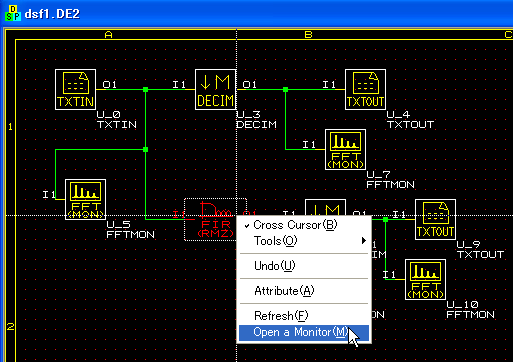The width and height of the screenshot is (513, 362).
Task: Select the FFT MON block U_10
Action: 425,279
